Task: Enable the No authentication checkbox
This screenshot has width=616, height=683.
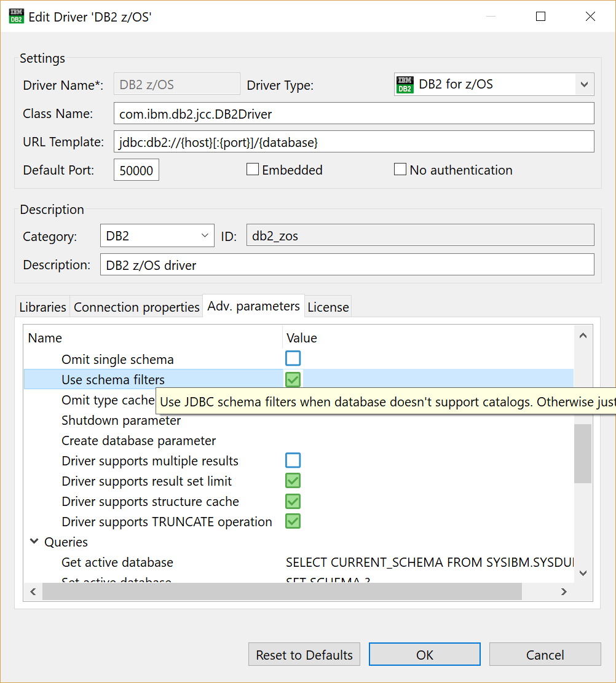Action: pos(400,170)
